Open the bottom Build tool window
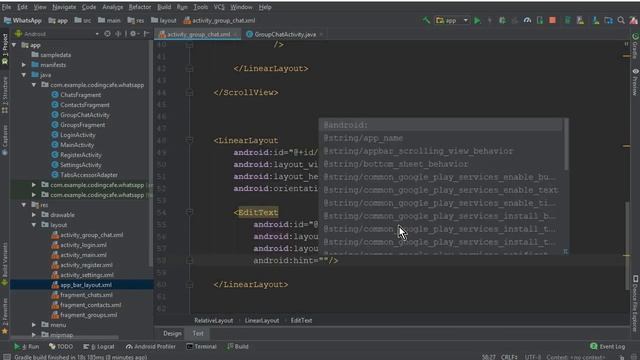The width and height of the screenshot is (640, 360). point(238,347)
